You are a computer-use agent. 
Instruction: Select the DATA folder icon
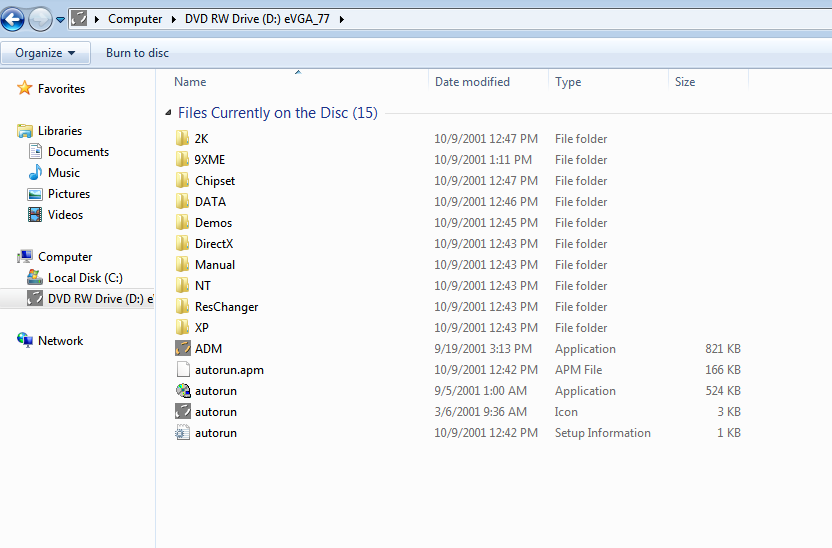(182, 201)
